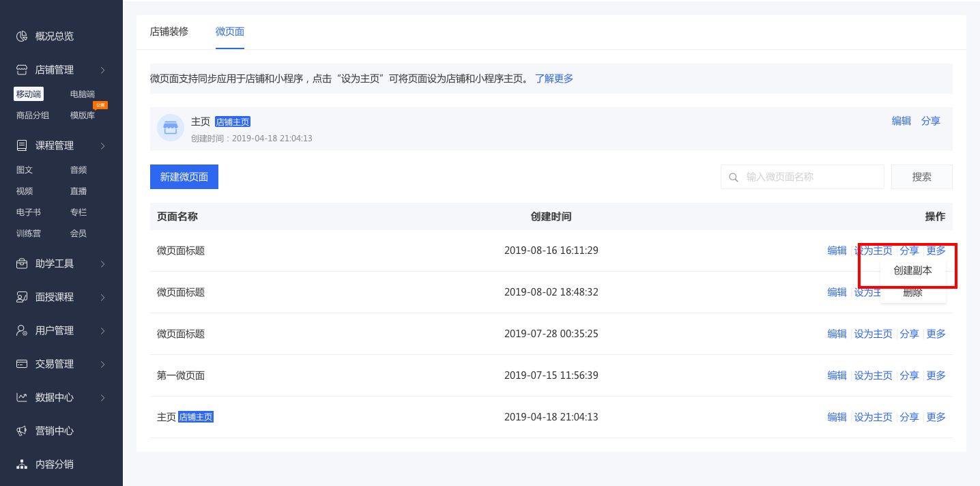Click the 营销中心 megaphone icon
980x486 pixels.
tap(22, 431)
